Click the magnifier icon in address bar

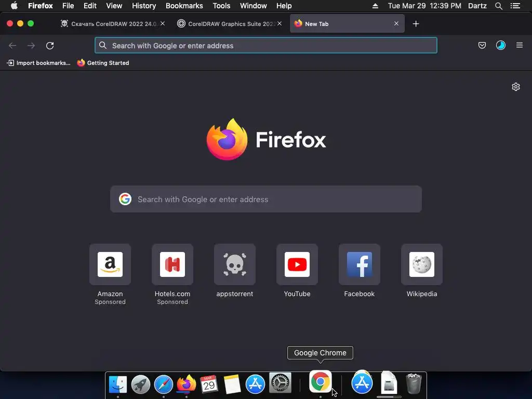pos(103,46)
